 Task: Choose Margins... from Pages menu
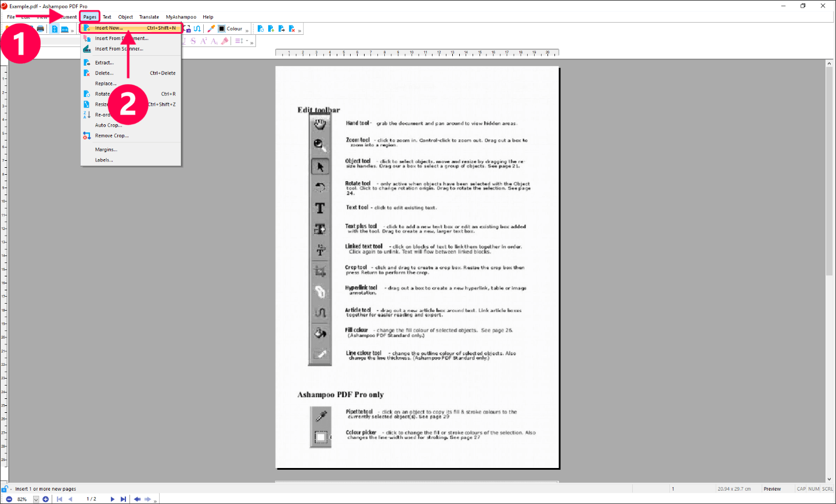[131, 150]
